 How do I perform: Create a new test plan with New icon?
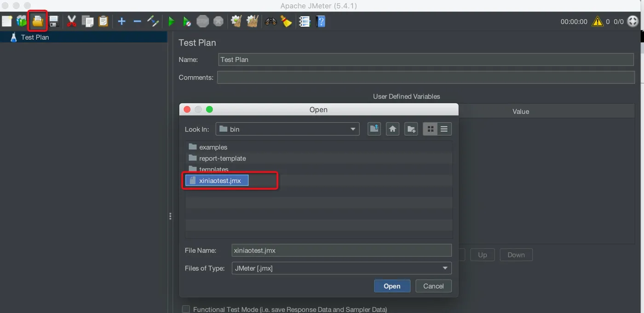click(x=7, y=21)
